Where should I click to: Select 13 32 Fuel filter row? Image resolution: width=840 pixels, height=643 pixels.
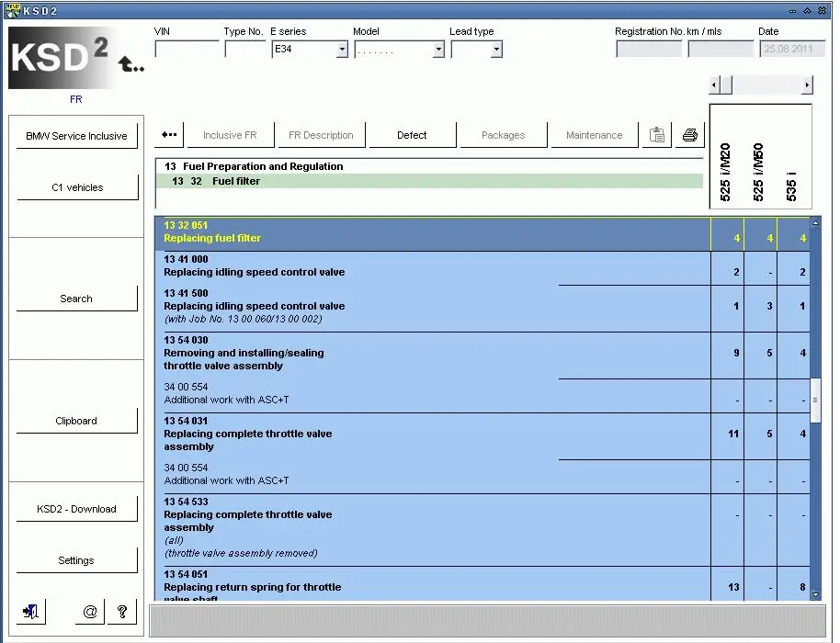tap(429, 181)
